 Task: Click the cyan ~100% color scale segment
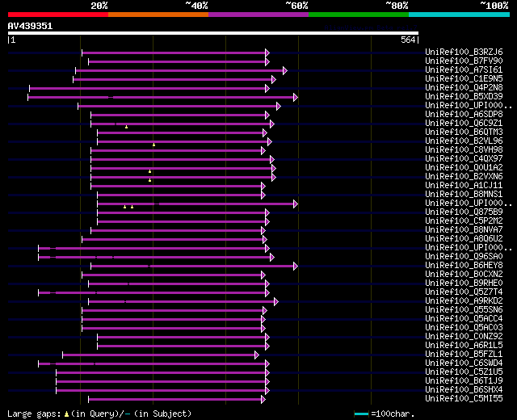tap(460, 15)
